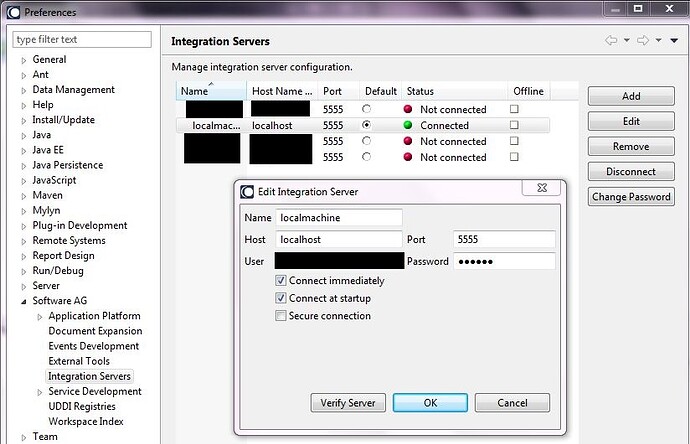Expand the Application Platform node
This screenshot has width=690, height=444.
(40, 317)
